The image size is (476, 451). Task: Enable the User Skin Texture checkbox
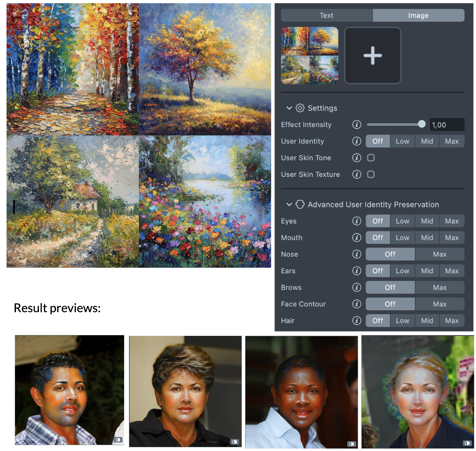tap(371, 174)
